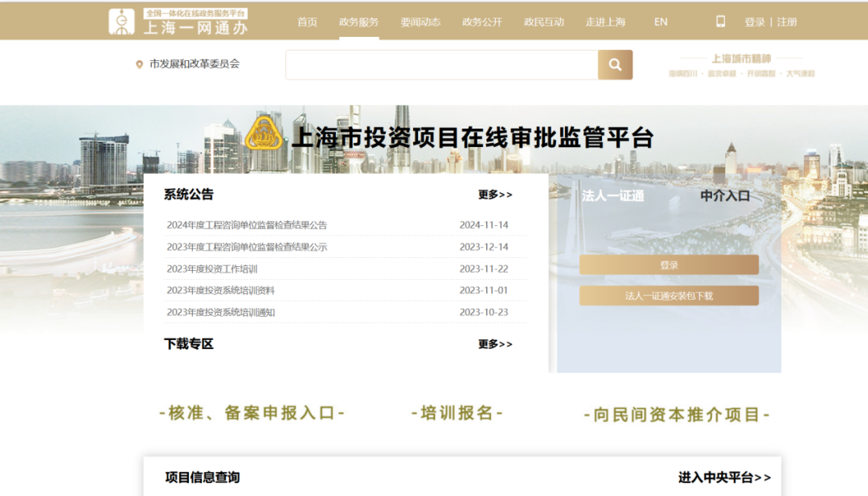Open the 政务公开 menu item
This screenshot has height=496, width=868.
481,22
